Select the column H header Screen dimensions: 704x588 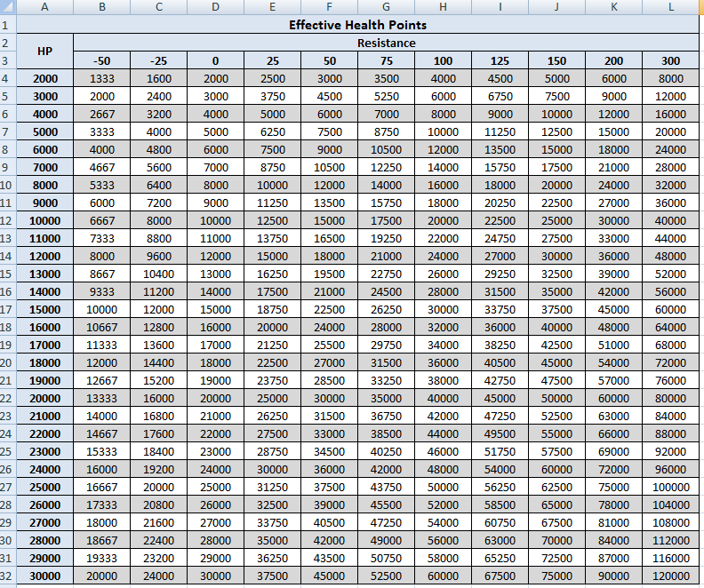click(443, 8)
